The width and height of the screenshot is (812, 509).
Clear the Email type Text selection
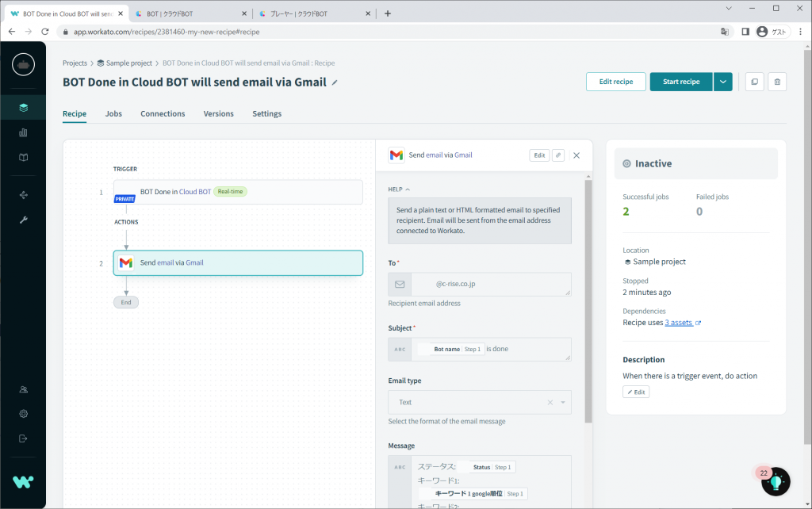click(x=550, y=402)
